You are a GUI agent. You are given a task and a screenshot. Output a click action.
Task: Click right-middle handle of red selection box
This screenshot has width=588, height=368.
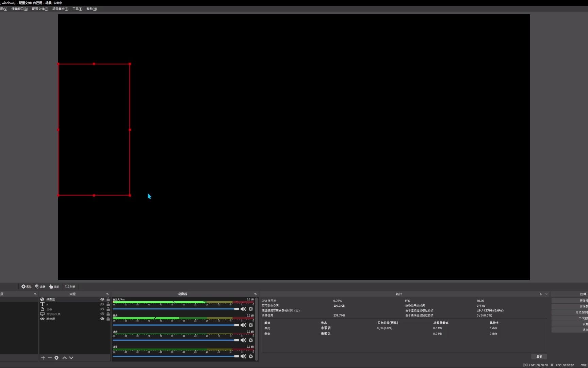[x=130, y=129]
